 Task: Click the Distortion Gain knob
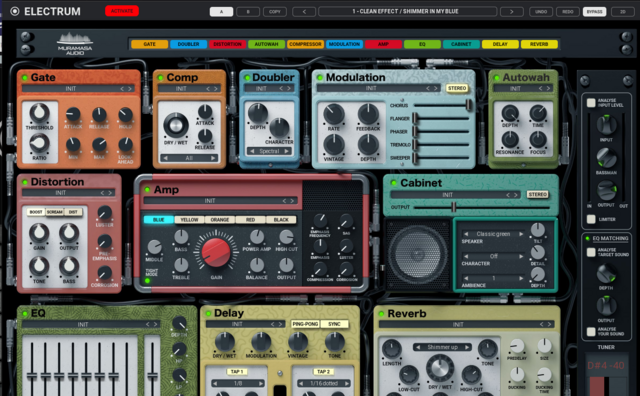(39, 234)
